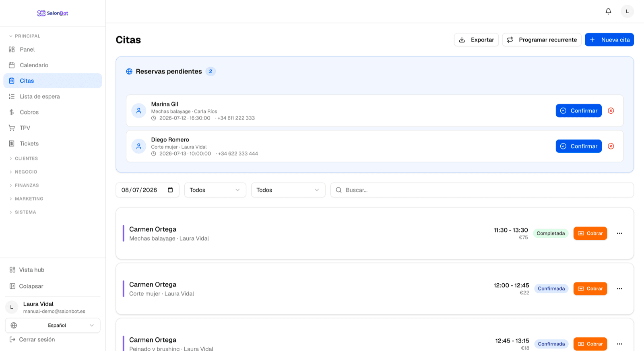
Task: Click the Exportar button
Action: [x=477, y=40]
